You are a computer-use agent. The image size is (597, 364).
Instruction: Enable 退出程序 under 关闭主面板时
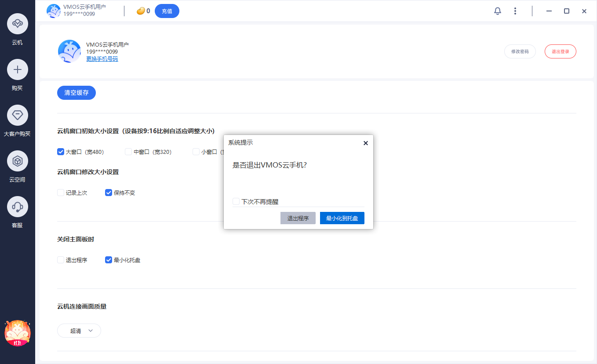point(61,260)
